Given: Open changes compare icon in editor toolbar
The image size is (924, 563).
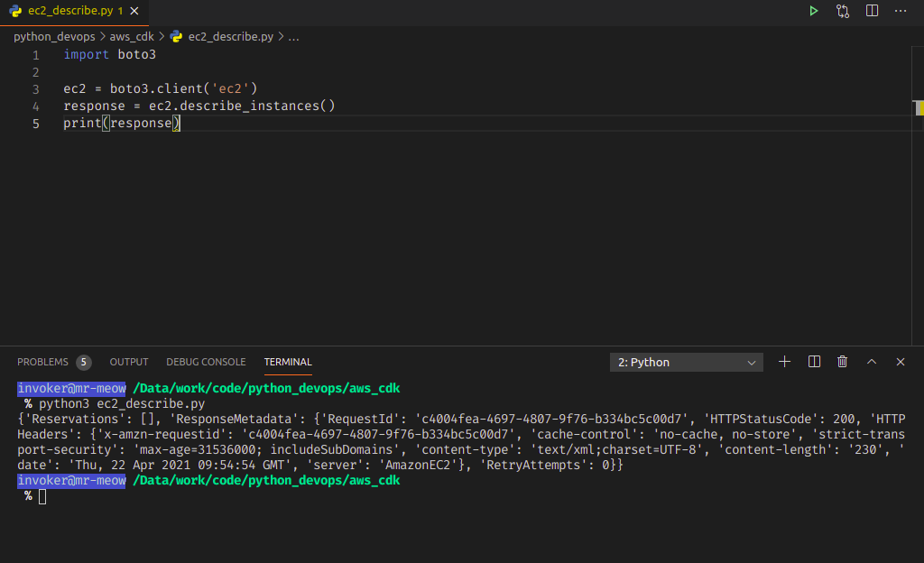Looking at the screenshot, I should click(843, 11).
